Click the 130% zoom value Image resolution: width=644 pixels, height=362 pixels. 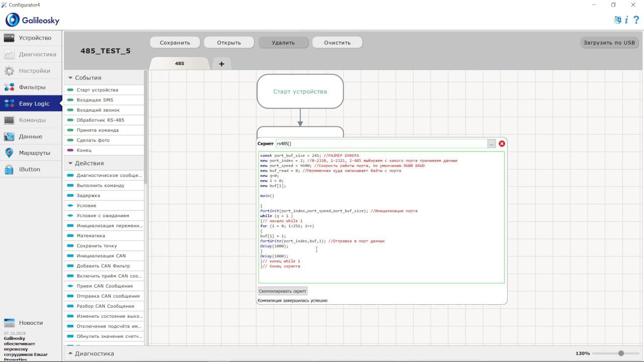[583, 353]
